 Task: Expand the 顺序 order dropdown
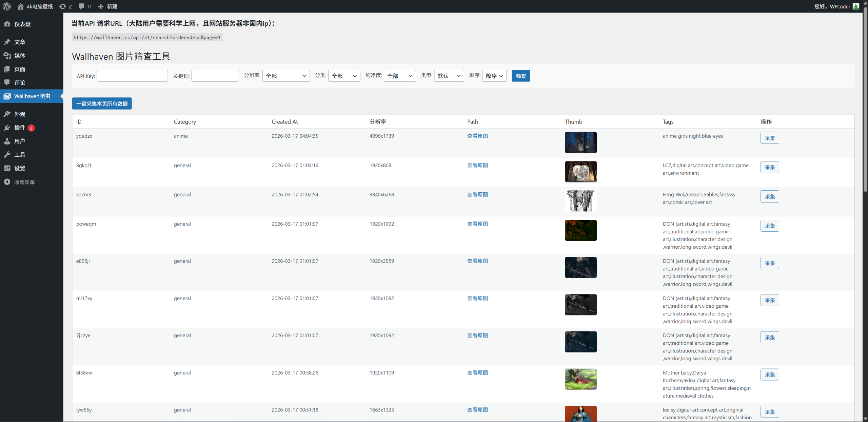click(494, 76)
